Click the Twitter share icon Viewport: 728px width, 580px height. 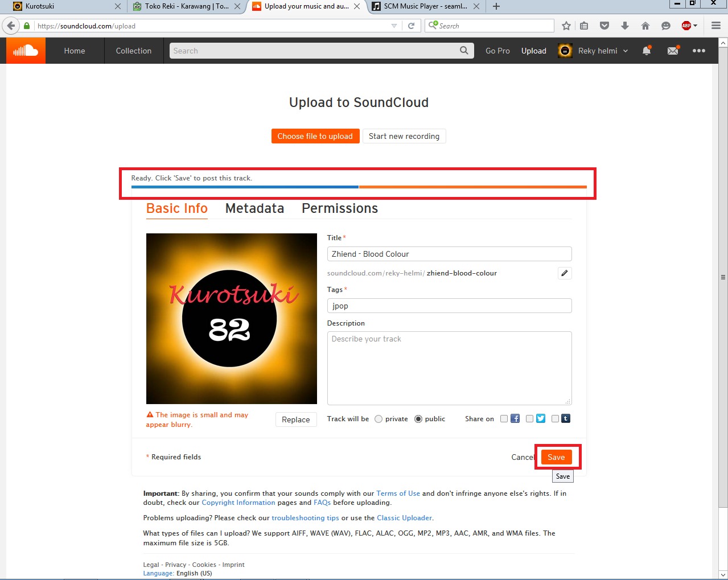[x=541, y=418]
